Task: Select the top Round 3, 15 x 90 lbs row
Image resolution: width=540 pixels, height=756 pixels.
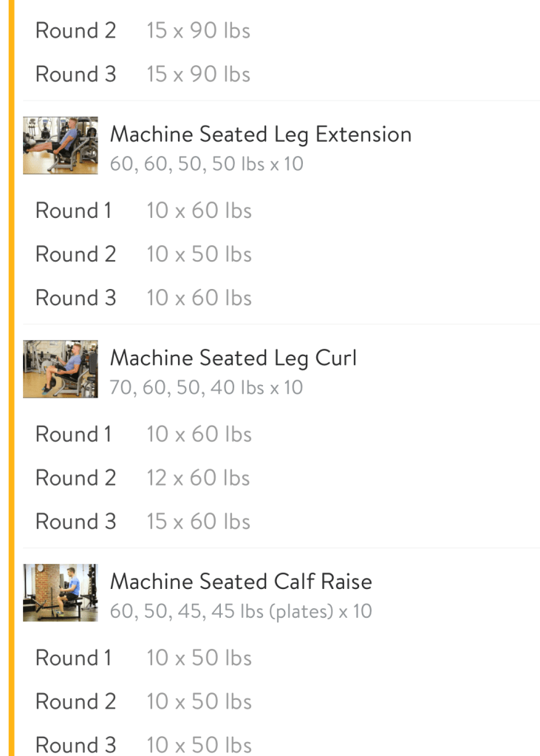Action: [144, 75]
